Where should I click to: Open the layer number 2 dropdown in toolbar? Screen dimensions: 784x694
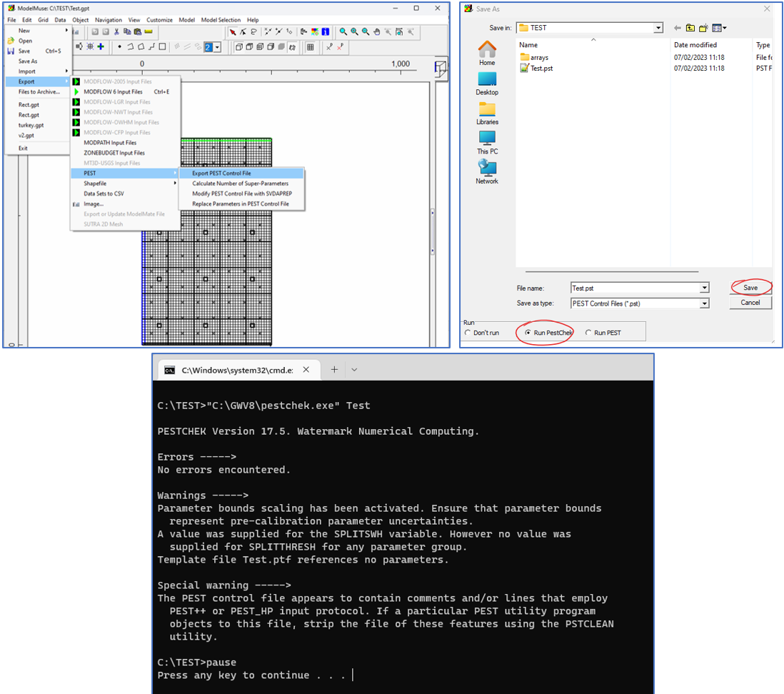218,48
